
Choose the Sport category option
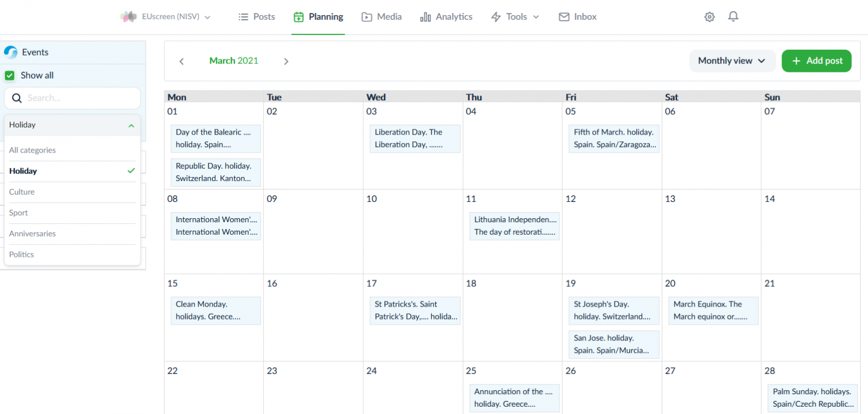[x=19, y=213]
